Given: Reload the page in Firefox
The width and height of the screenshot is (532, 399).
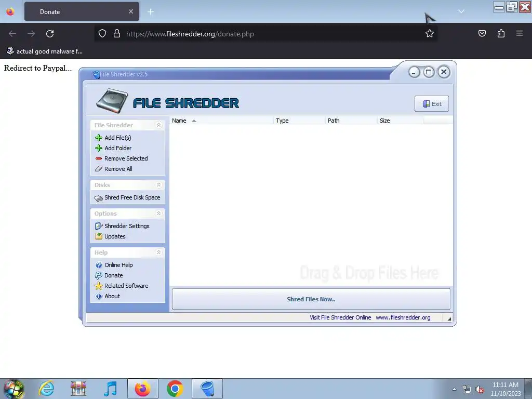Looking at the screenshot, I should pos(50,34).
